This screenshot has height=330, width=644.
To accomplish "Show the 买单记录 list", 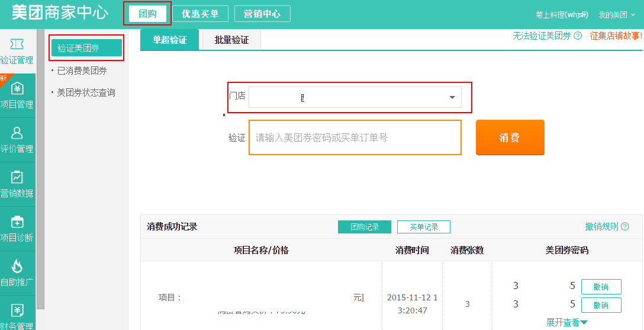I will click(x=424, y=227).
